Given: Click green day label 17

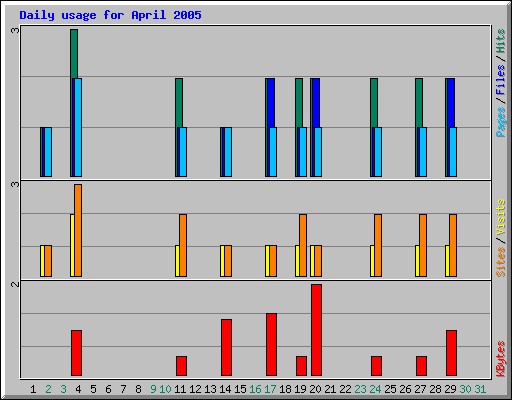Looking at the screenshot, I should [x=270, y=389].
